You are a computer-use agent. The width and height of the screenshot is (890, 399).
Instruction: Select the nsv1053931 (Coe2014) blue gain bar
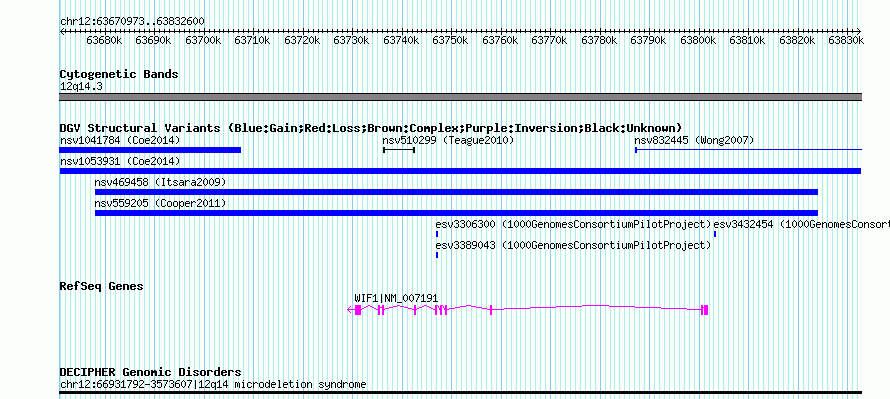click(x=460, y=171)
